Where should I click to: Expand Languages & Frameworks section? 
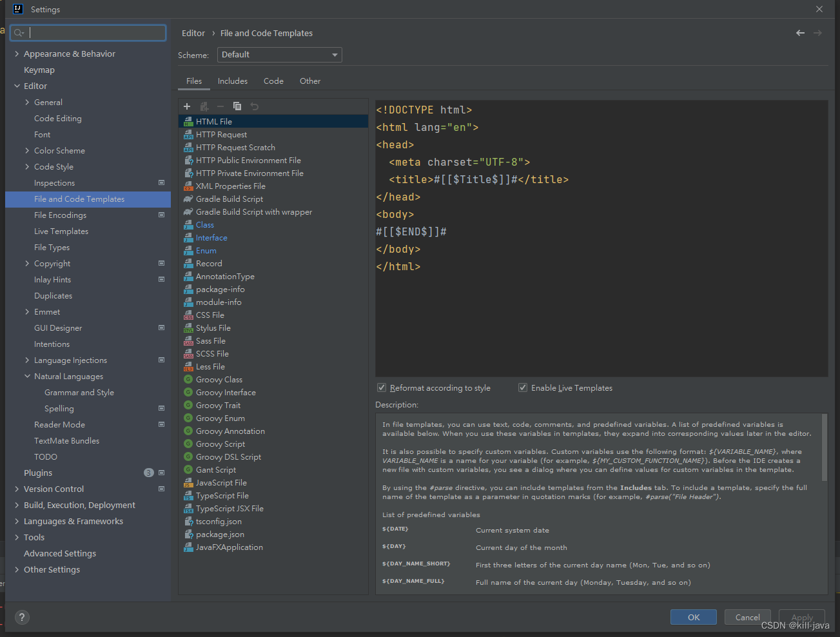pyautogui.click(x=17, y=521)
